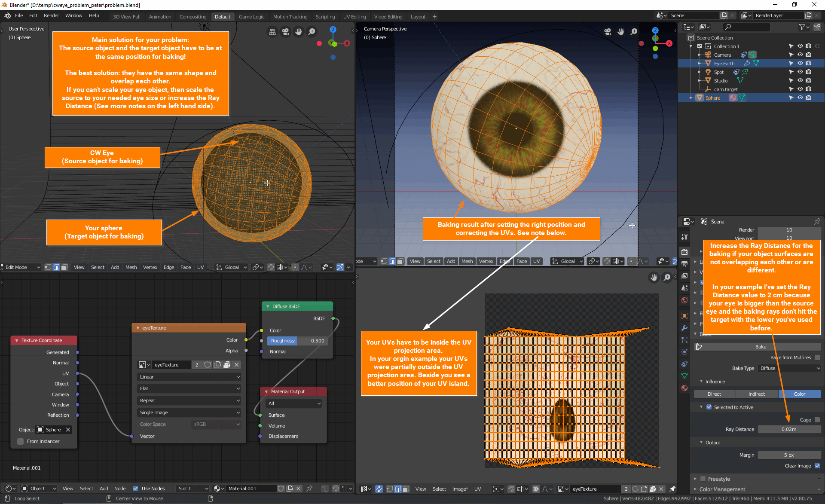Click the camera view icon in left viewport
825x504 pixels.
pos(285,32)
